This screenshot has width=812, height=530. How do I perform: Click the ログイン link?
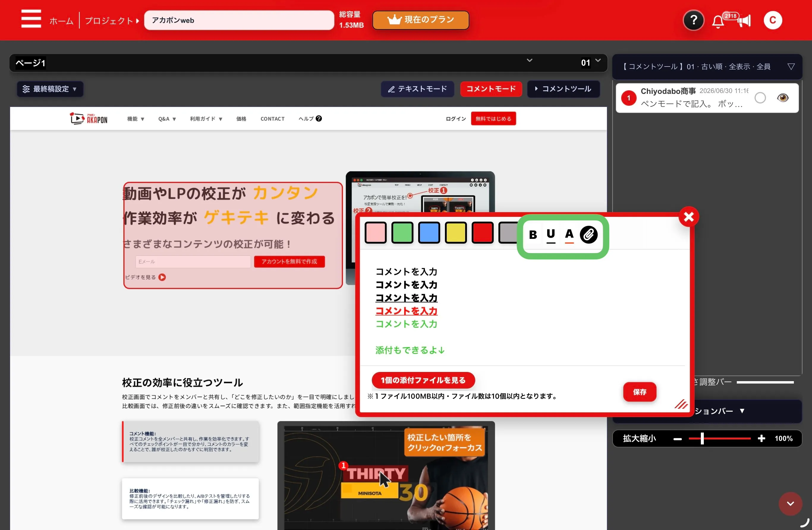(x=455, y=119)
